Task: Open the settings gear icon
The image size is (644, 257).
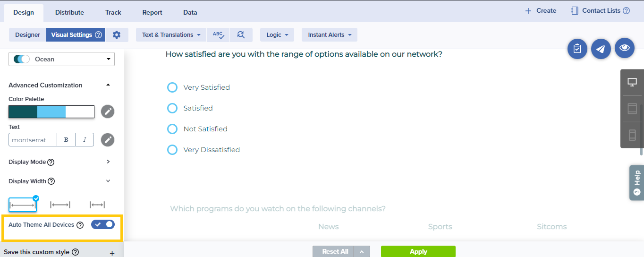Action: (x=117, y=34)
